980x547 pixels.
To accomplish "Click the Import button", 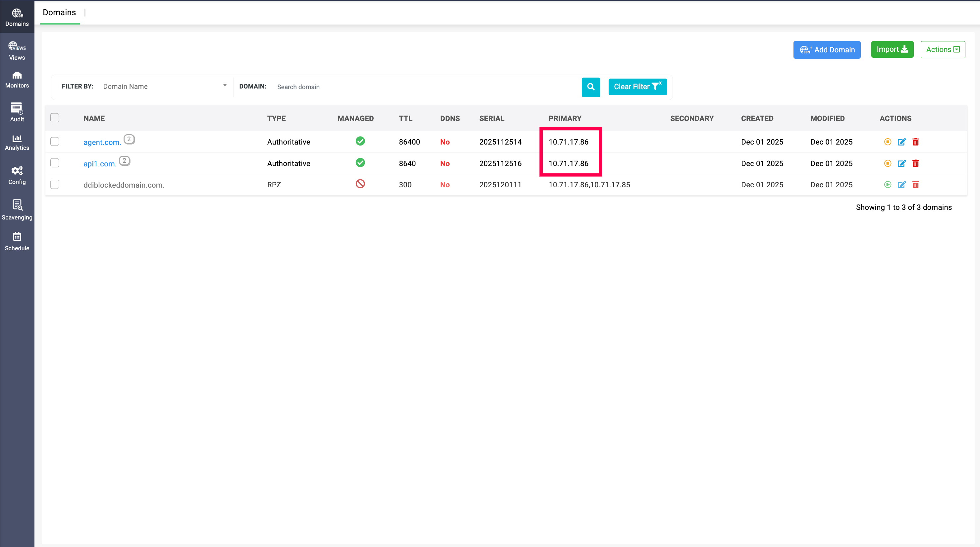I will (x=892, y=49).
